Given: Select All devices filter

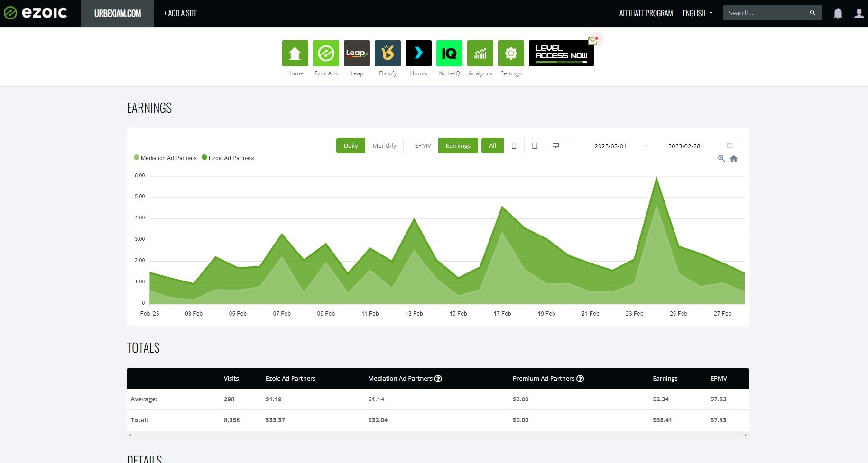Looking at the screenshot, I should pyautogui.click(x=492, y=145).
